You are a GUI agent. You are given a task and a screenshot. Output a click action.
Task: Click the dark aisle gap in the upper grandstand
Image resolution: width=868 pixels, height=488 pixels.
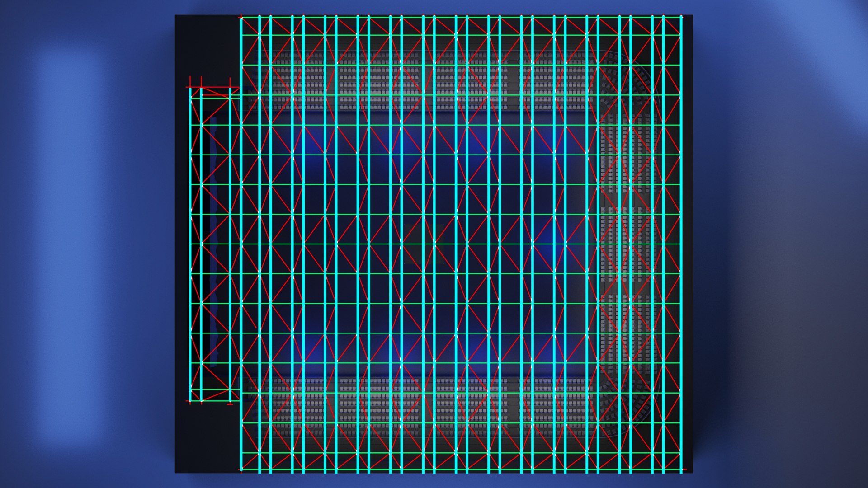tap(514, 81)
